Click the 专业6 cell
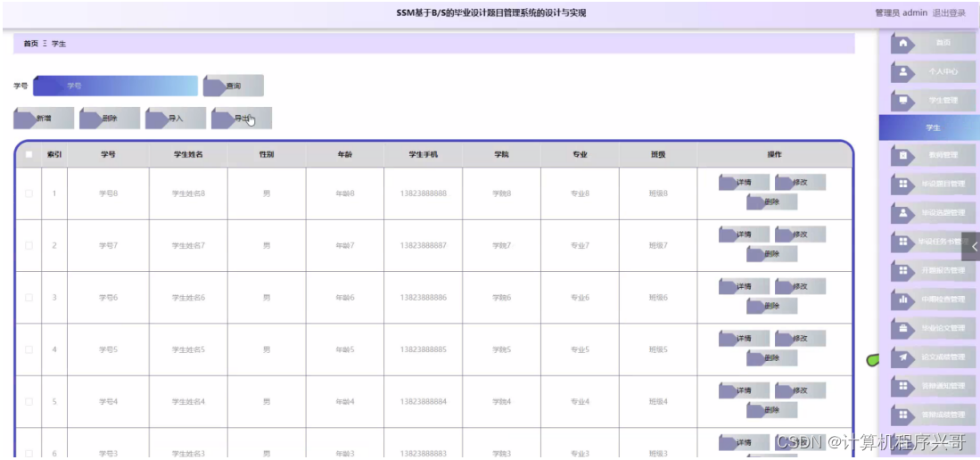Image resolution: width=980 pixels, height=460 pixels. point(580,298)
